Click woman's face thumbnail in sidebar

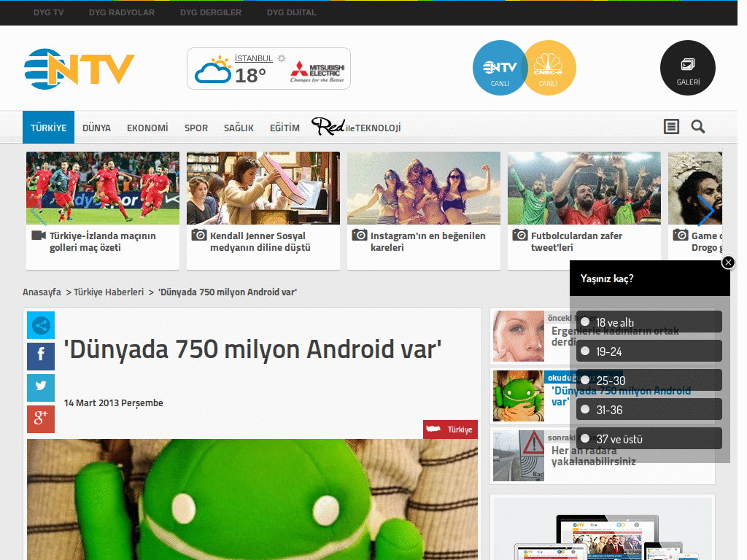coord(519,336)
